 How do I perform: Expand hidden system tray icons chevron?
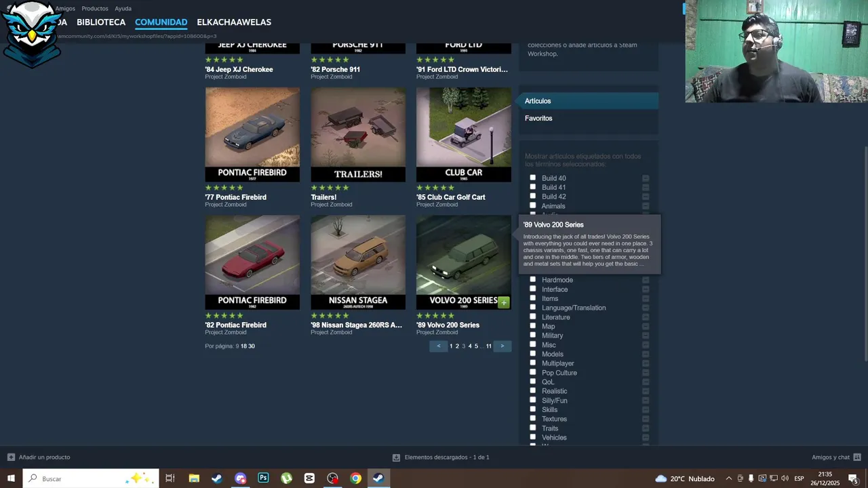pos(729,479)
